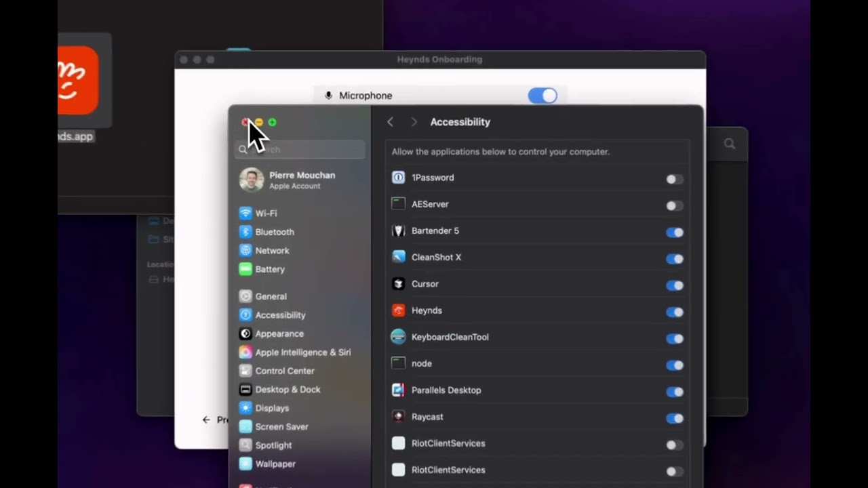Click the KeyboardCleanTool label
This screenshot has width=868, height=488.
coord(450,337)
